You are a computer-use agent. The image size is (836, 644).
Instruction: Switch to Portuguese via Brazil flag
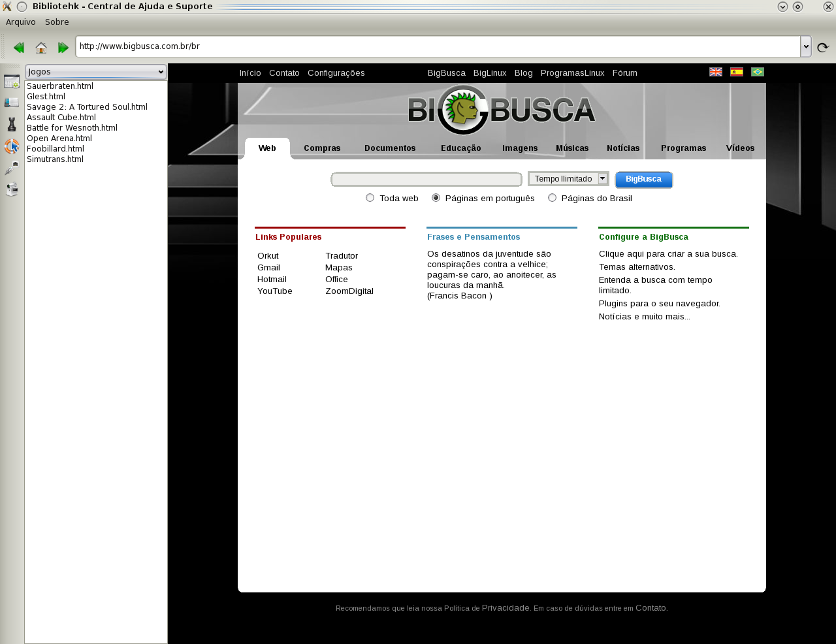coord(758,72)
